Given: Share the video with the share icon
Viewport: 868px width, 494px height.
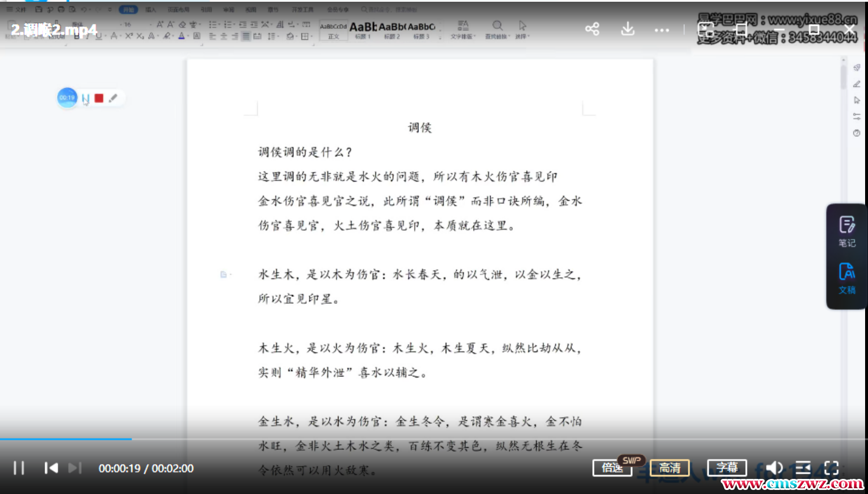Looking at the screenshot, I should (592, 29).
